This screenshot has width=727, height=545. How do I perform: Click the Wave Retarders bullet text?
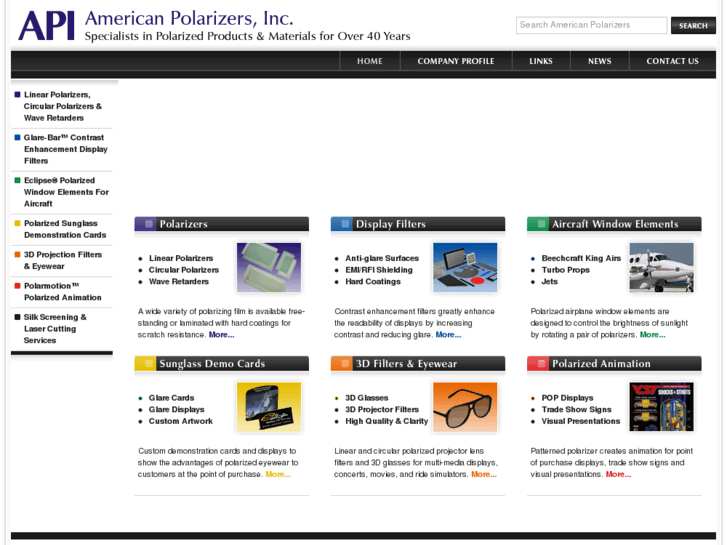pos(179,282)
